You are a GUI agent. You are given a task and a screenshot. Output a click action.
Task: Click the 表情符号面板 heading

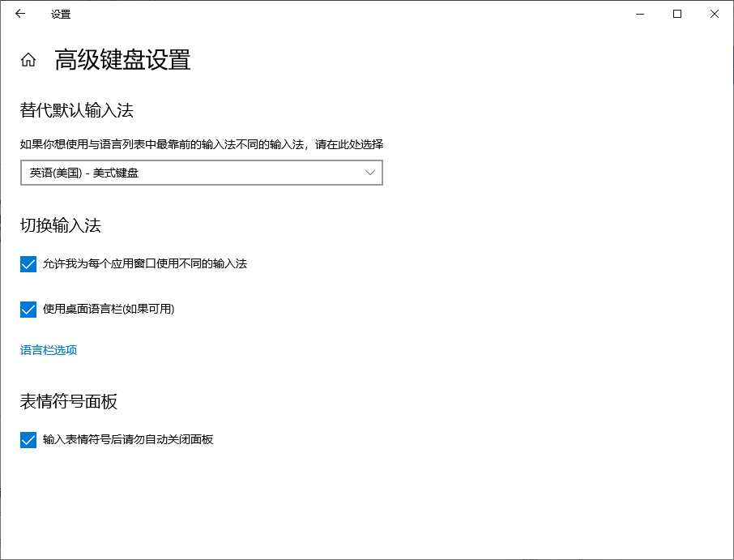pos(69,401)
